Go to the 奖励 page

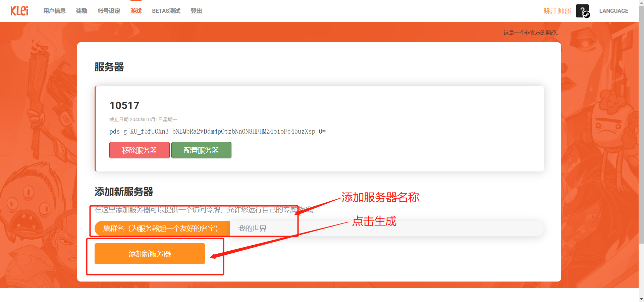click(x=82, y=11)
